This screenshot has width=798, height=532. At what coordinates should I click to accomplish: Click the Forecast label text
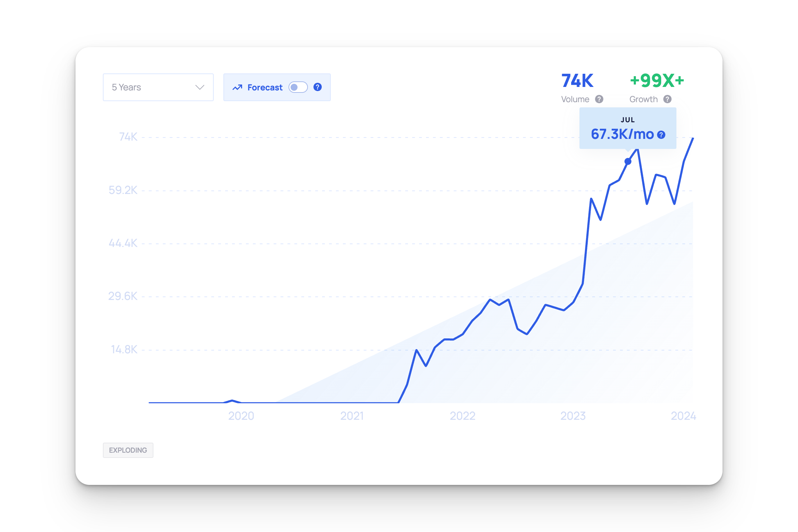[x=265, y=88]
